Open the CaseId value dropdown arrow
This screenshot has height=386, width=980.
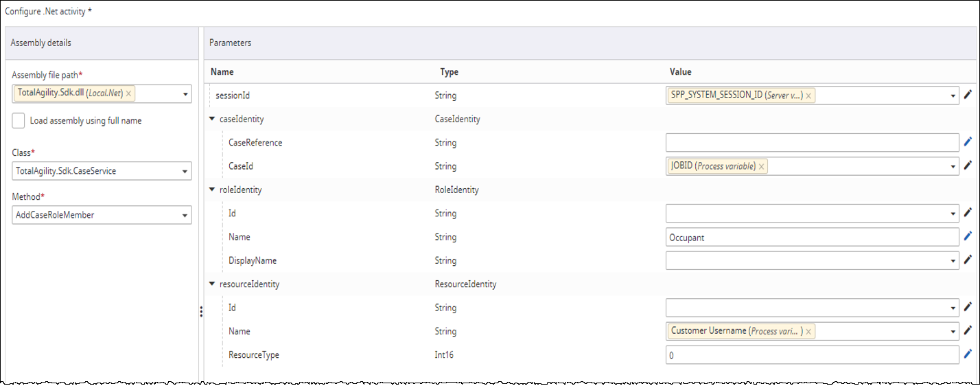click(x=953, y=166)
